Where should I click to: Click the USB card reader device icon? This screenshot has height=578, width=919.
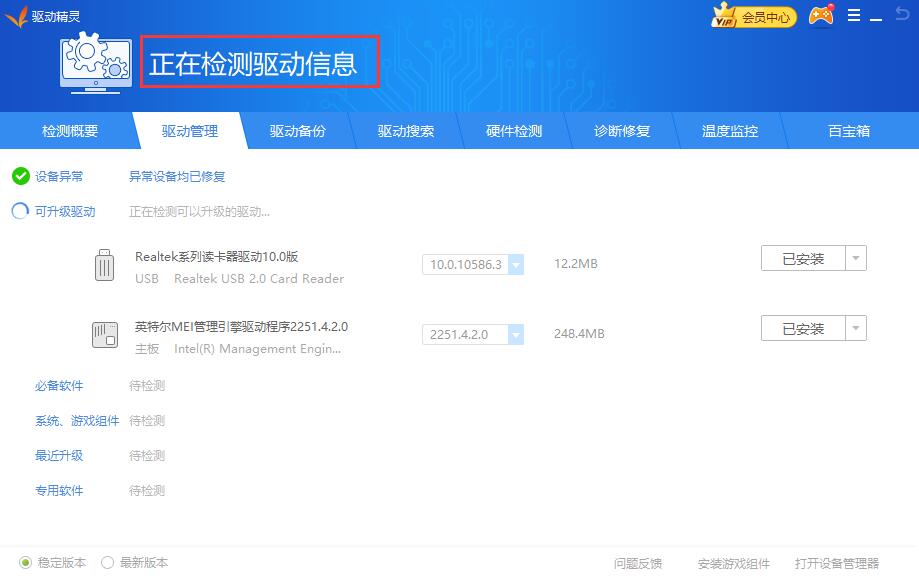(x=104, y=265)
